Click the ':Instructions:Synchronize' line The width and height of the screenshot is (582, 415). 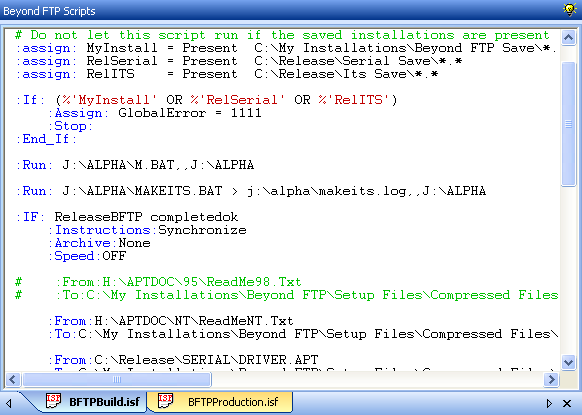click(147, 230)
